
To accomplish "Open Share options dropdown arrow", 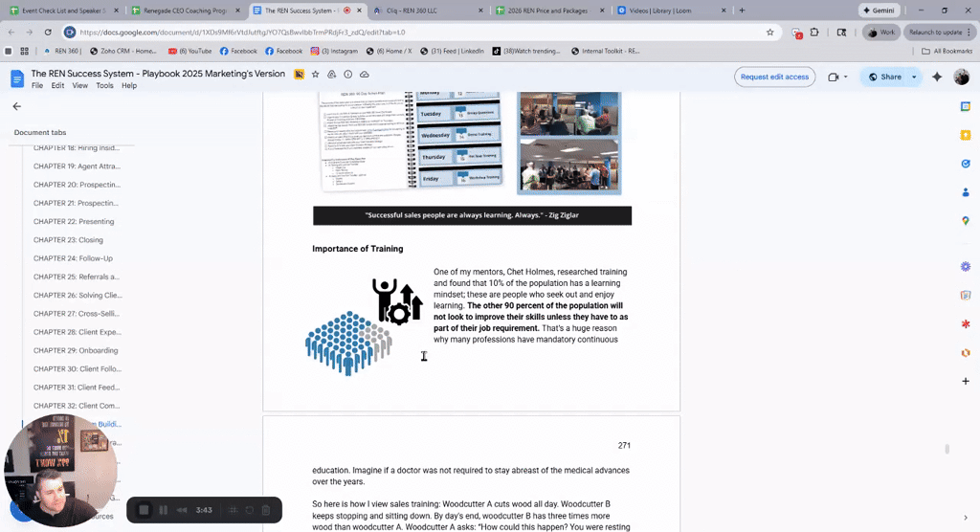I will click(914, 77).
